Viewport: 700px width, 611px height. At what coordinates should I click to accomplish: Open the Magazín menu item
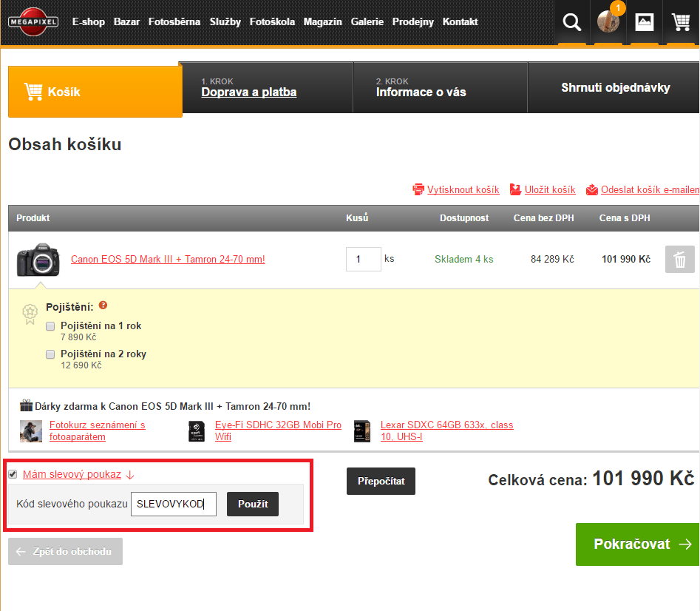[323, 21]
